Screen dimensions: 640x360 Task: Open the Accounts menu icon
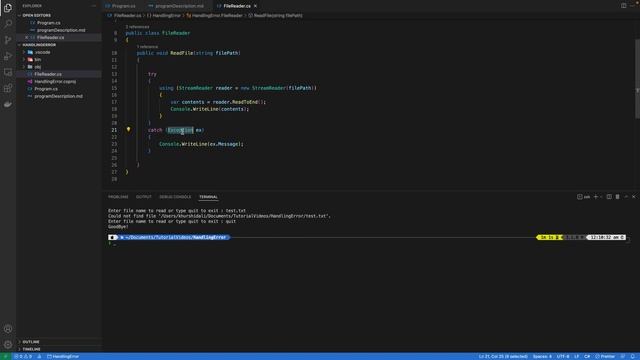click(x=8, y=329)
